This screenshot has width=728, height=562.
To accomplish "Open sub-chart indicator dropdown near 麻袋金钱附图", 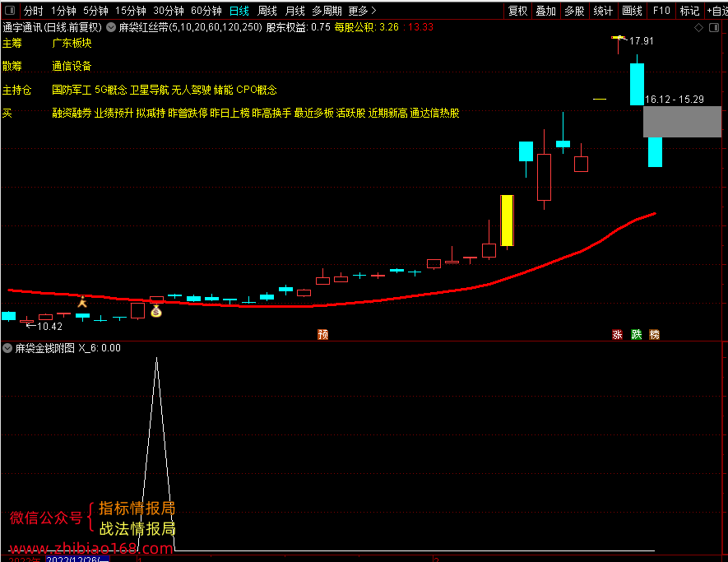I will 7,348.
